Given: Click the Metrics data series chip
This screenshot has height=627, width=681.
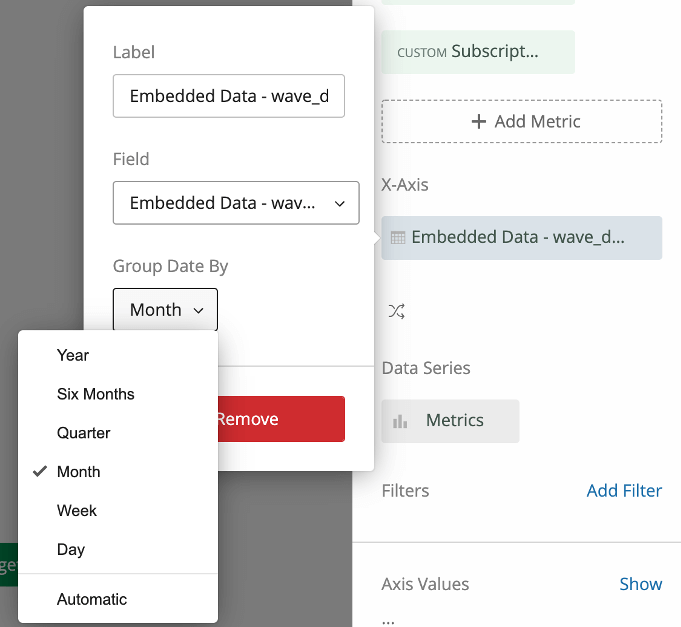Looking at the screenshot, I should [x=450, y=421].
